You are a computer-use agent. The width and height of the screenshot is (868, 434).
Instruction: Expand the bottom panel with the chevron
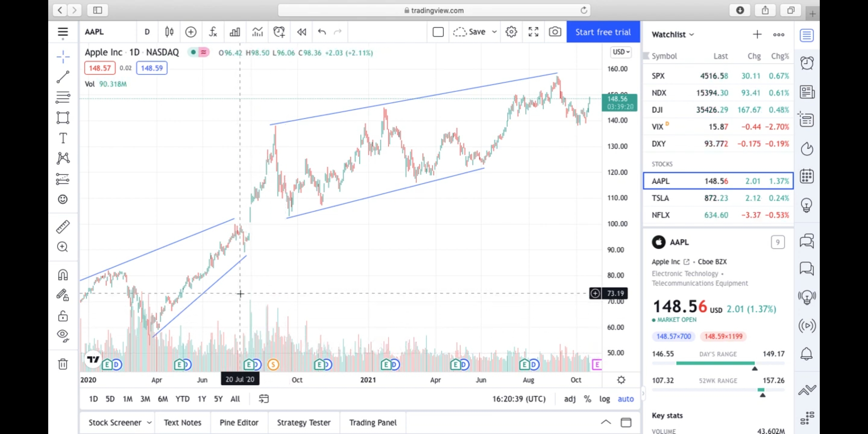[x=606, y=422]
